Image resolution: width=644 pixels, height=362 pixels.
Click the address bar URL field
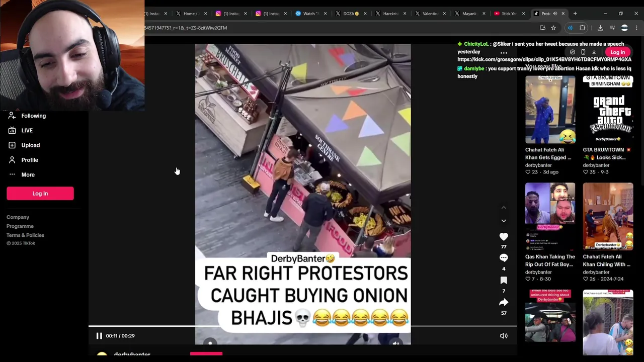[x=340, y=28]
